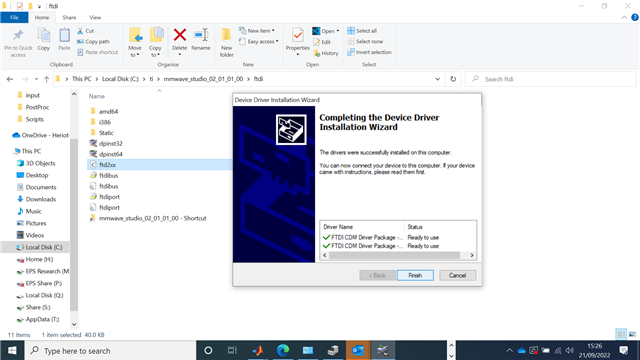
Task: Open the Windows Start menu
Action: pyautogui.click(x=12, y=350)
